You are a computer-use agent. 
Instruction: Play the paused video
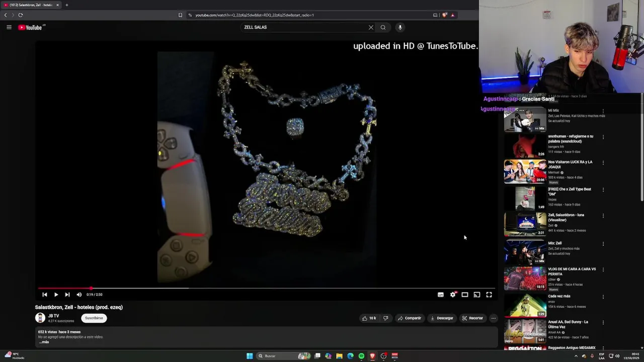pos(56,295)
